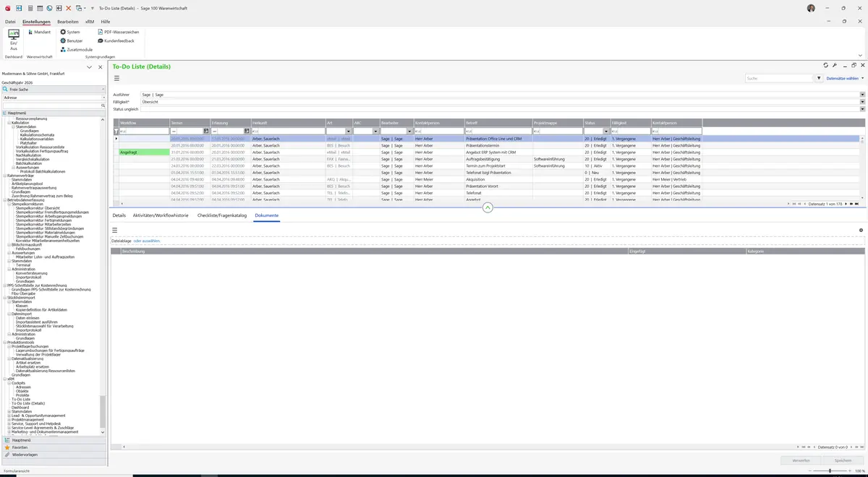Click the window-switch icon with dropdown in toolbar
This screenshot has width=868, height=477.
[x=80, y=8]
